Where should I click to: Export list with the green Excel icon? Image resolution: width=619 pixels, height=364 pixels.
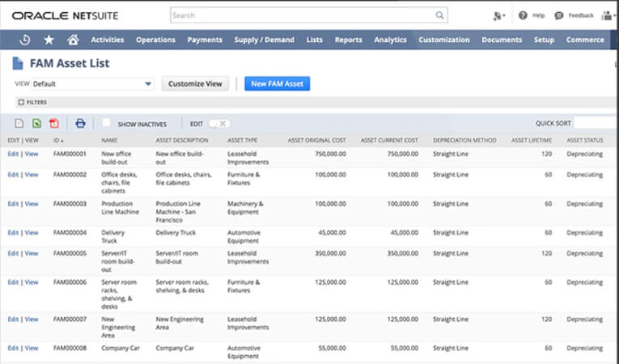click(36, 124)
